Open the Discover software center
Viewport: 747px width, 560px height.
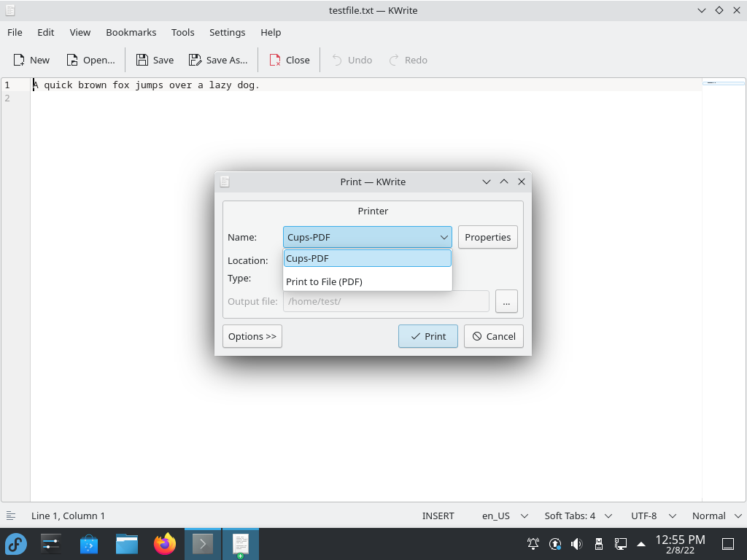pyautogui.click(x=88, y=544)
